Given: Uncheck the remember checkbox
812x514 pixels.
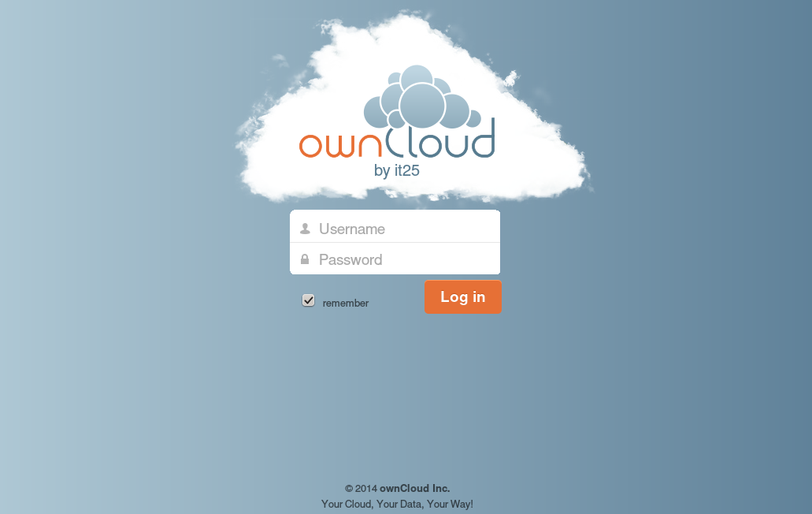Looking at the screenshot, I should [x=309, y=300].
